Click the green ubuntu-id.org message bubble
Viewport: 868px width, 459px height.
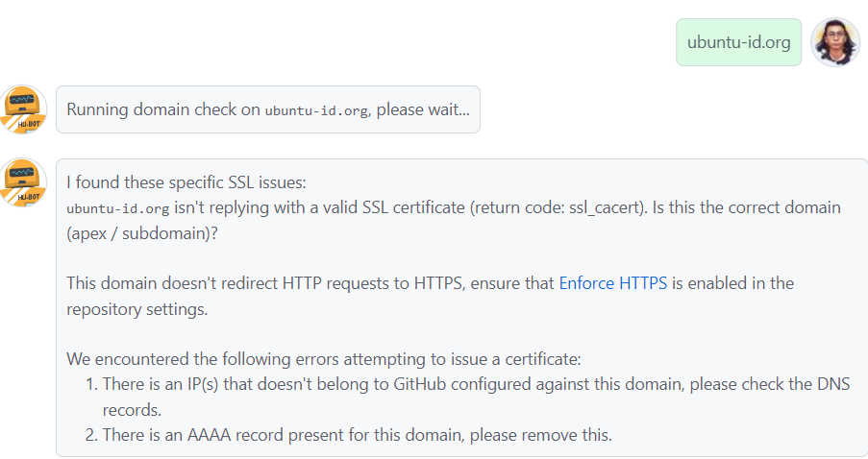coord(738,42)
